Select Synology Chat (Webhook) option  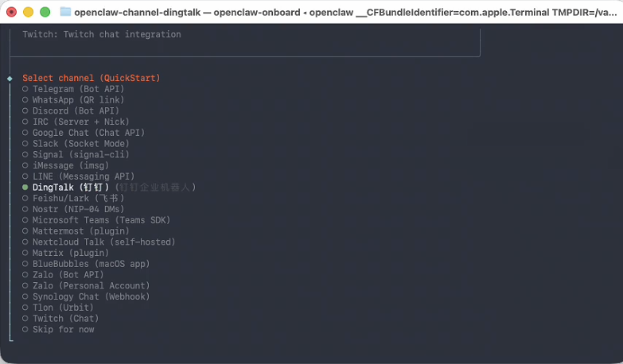pyautogui.click(x=91, y=296)
